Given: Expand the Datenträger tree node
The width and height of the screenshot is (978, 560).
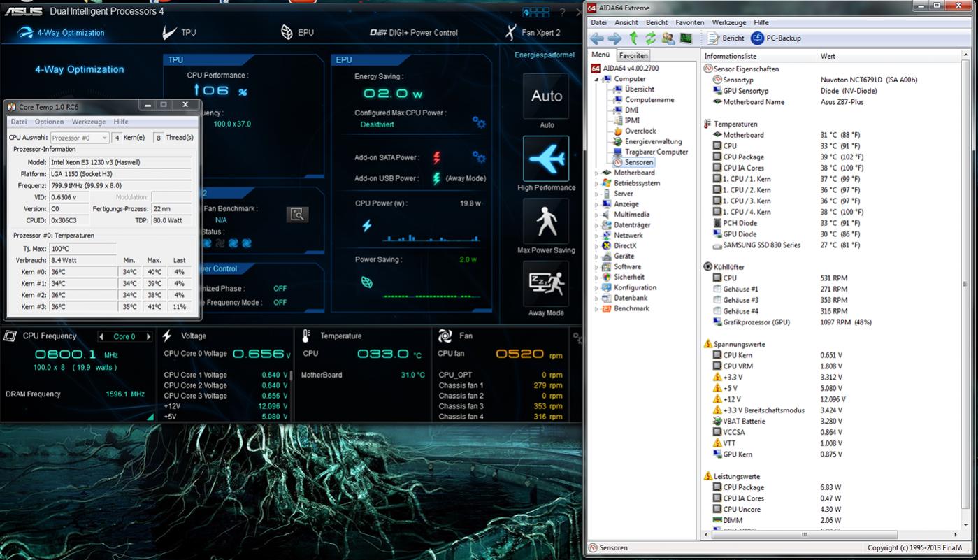Looking at the screenshot, I should click(596, 225).
